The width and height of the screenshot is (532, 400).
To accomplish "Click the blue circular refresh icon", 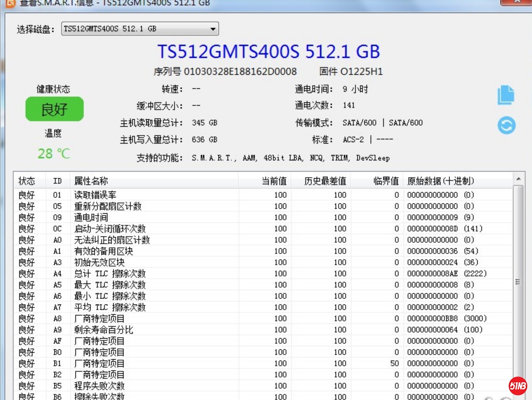I will [x=506, y=125].
